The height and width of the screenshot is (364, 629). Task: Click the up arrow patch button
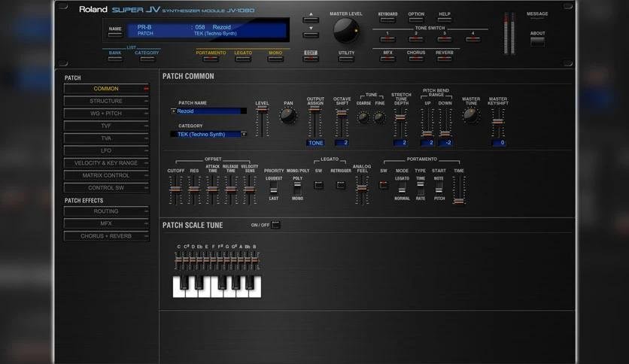(311, 20)
